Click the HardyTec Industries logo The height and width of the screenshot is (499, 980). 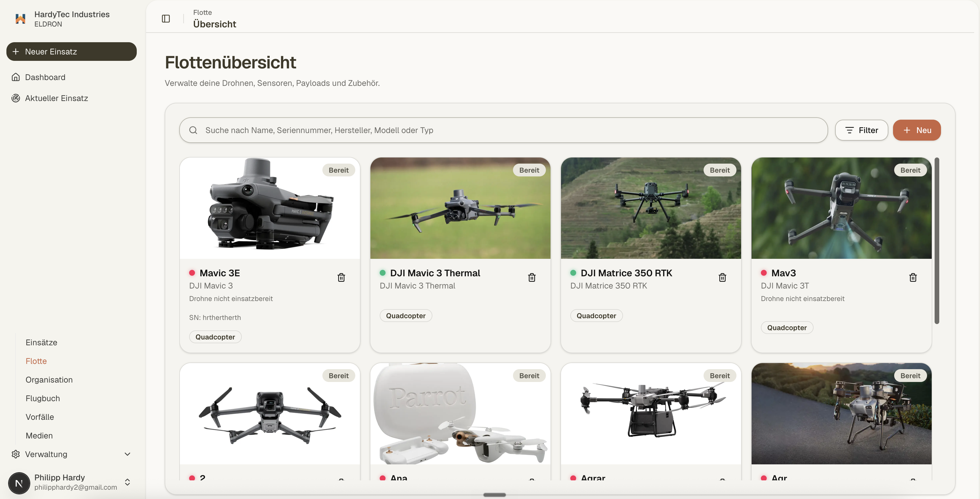(x=20, y=19)
